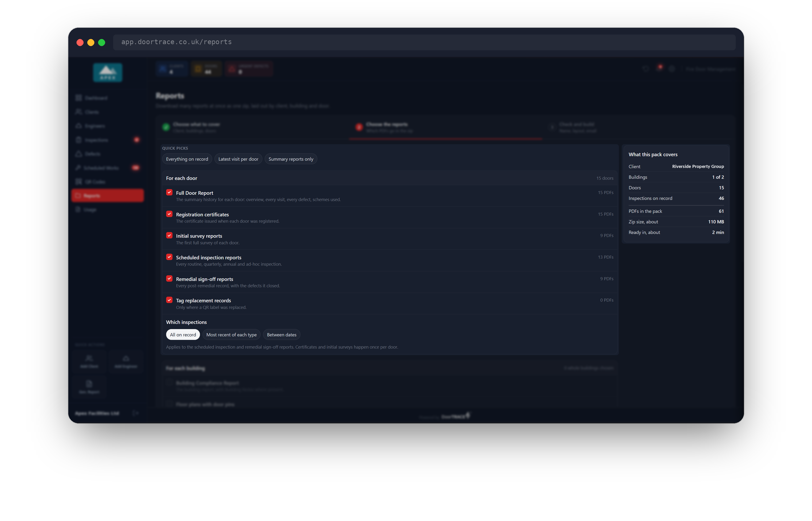The width and height of the screenshot is (812, 521).
Task: Open the notifications bell with red dot
Action: click(x=659, y=68)
